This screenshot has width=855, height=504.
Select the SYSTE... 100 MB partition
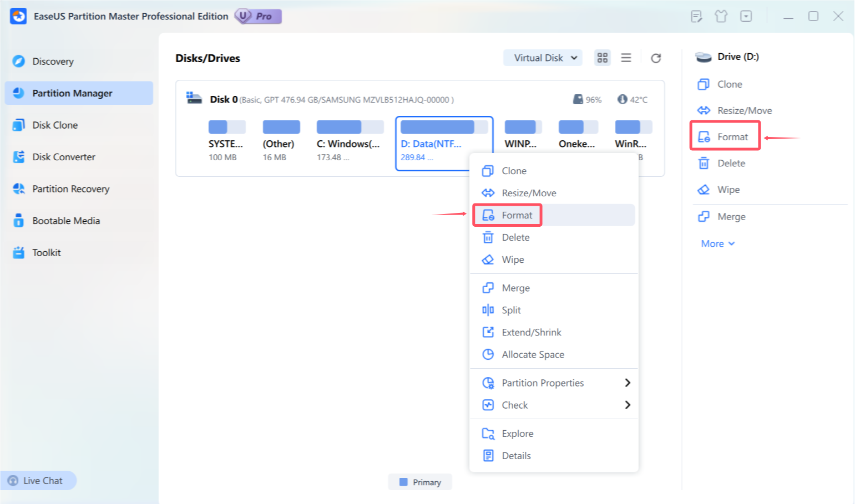226,141
